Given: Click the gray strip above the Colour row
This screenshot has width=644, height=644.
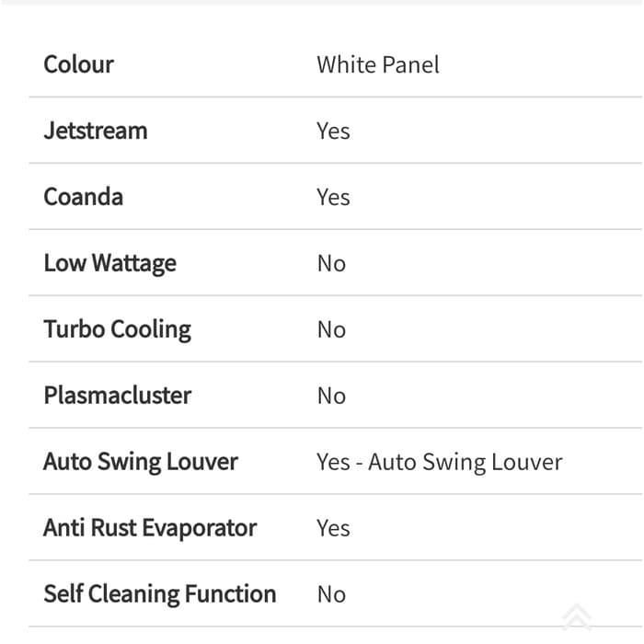Looking at the screenshot, I should (x=322, y=3).
